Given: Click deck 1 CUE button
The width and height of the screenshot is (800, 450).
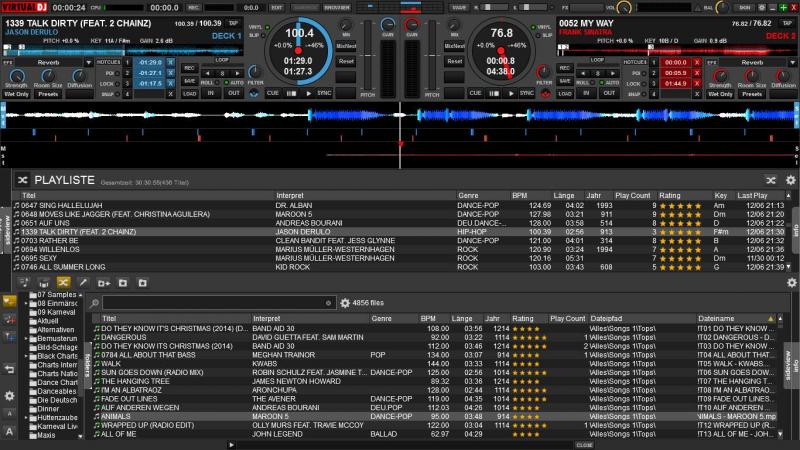Looking at the screenshot, I should [273, 93].
